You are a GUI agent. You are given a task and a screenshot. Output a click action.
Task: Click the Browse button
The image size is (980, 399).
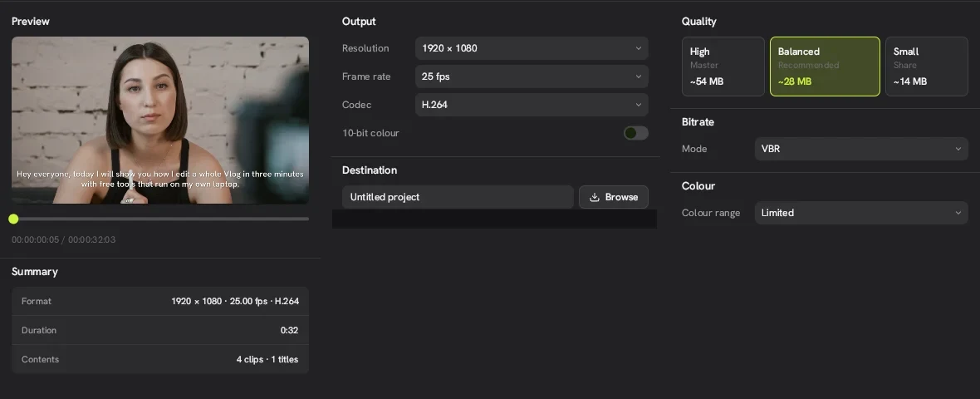[x=613, y=197]
